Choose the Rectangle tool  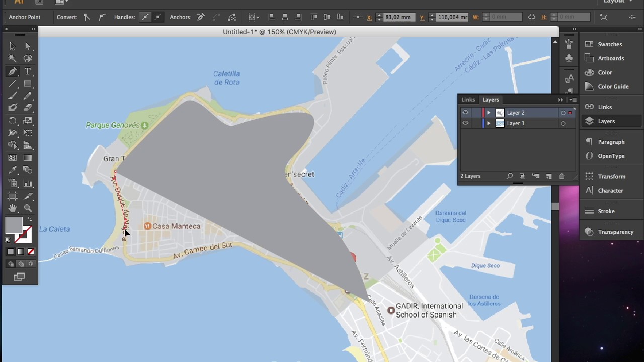coord(28,84)
